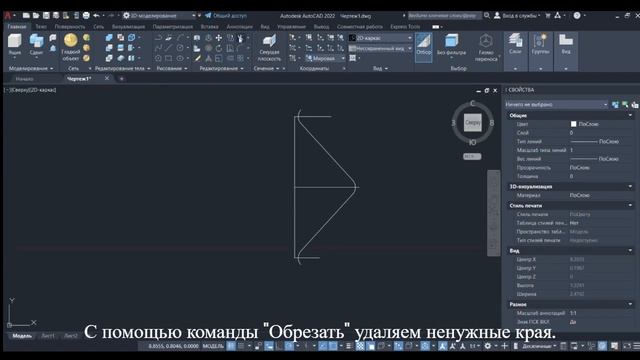The image size is (640, 360).
Task: Click the search magnifier icon in title bar
Action: [x=487, y=16]
